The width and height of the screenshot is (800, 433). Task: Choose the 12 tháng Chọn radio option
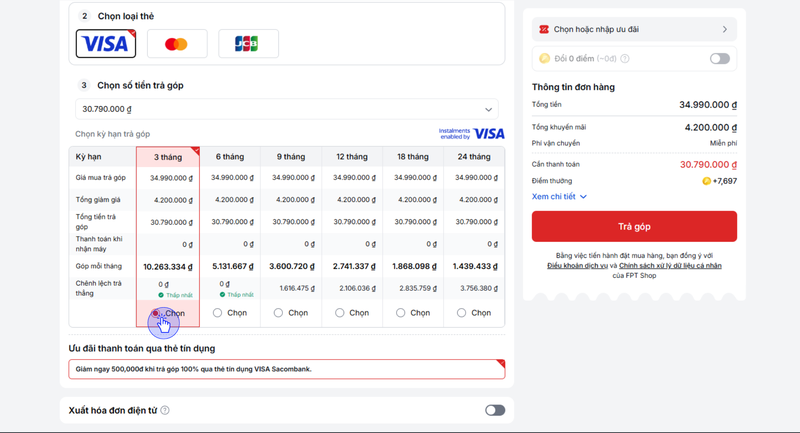point(339,313)
